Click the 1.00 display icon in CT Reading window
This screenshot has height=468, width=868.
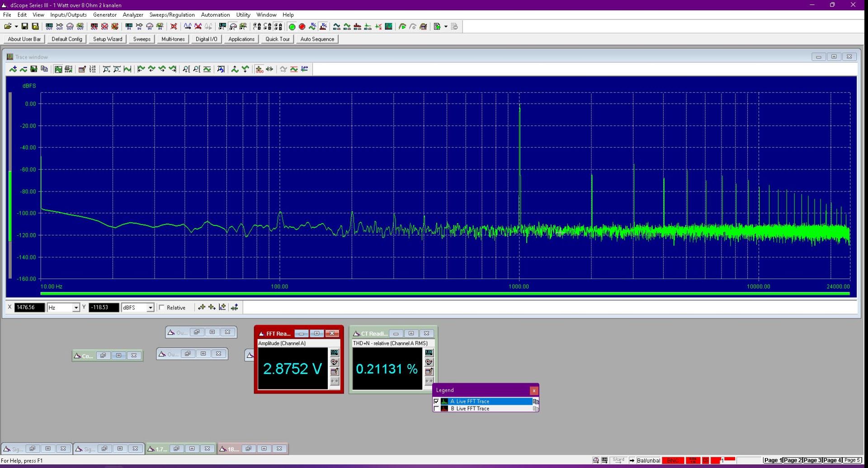[x=429, y=353]
